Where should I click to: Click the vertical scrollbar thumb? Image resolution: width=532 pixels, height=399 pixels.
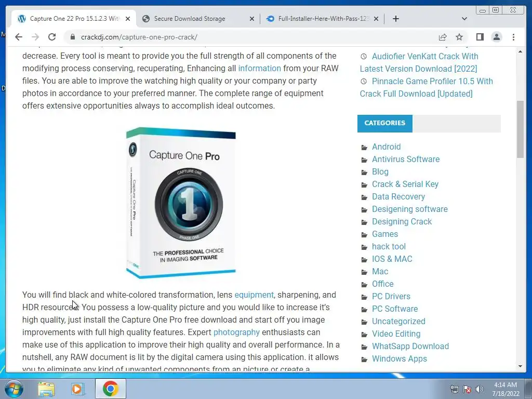pos(520,129)
